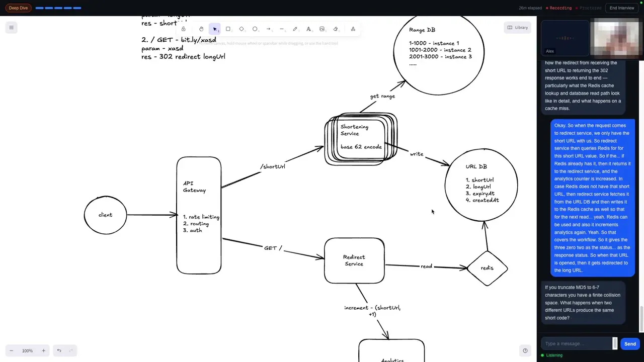Select the Rectangle shape tool

click(228, 29)
